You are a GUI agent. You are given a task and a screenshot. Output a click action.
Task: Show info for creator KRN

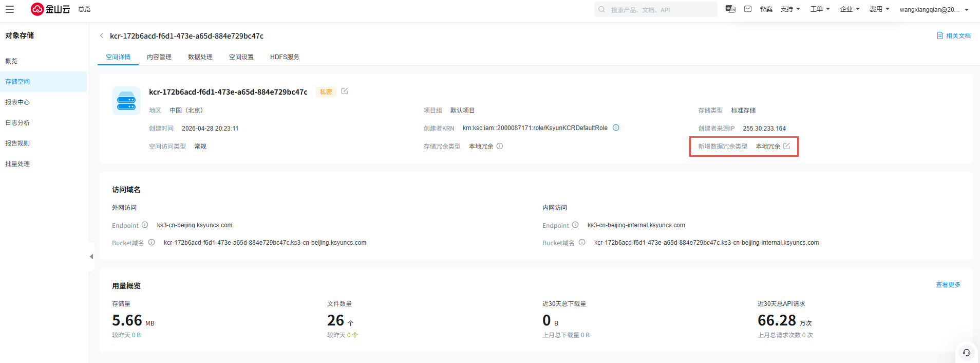point(616,128)
